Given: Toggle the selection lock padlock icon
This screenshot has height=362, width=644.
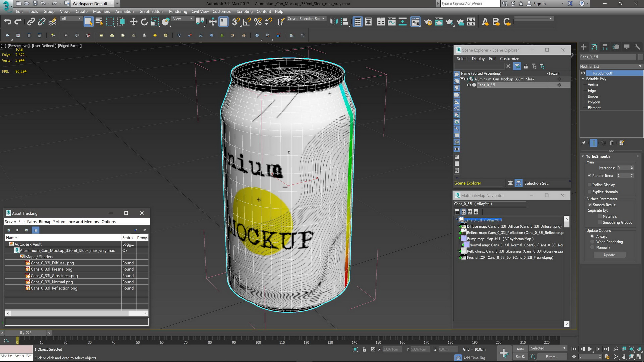Looking at the screenshot, I should pyautogui.click(x=364, y=349).
